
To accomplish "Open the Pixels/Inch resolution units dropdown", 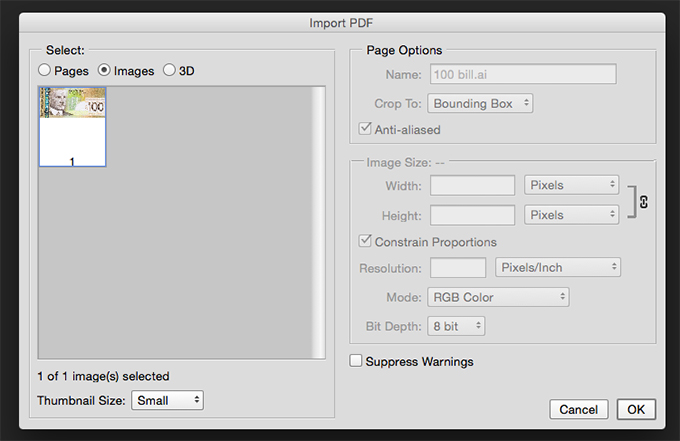I will click(558, 268).
